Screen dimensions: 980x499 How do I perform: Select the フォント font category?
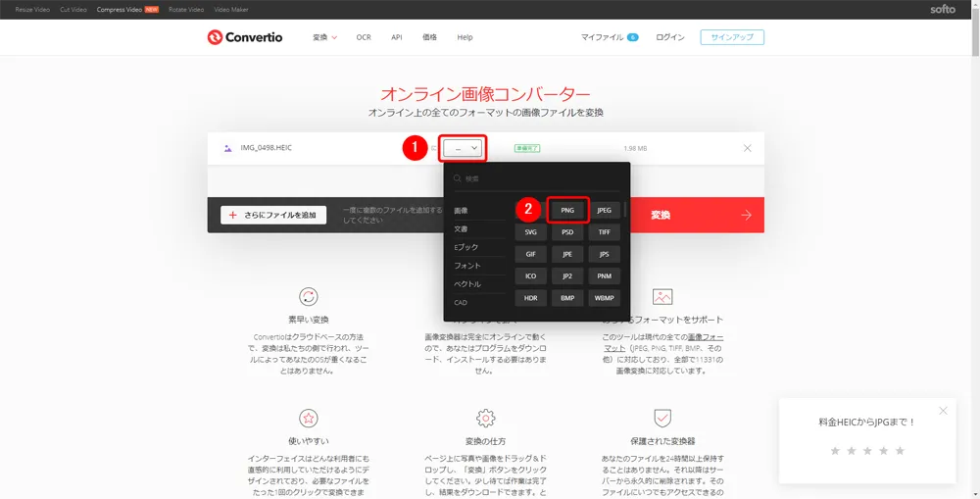click(x=466, y=266)
